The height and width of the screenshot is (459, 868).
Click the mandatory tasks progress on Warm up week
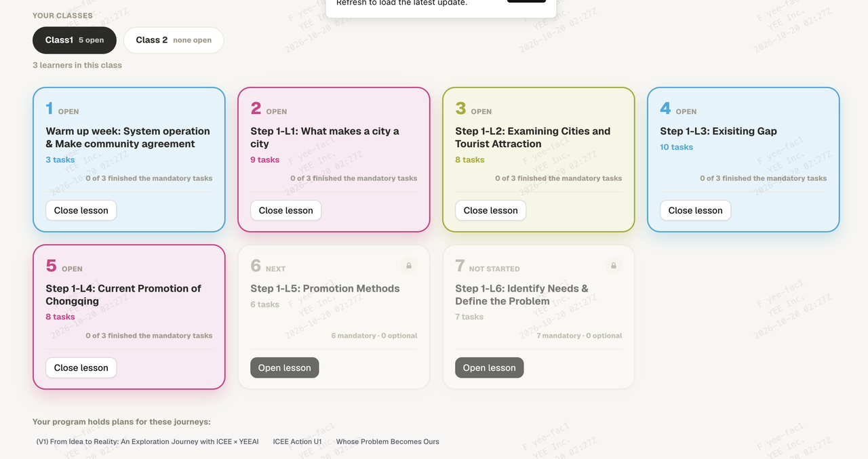pyautogui.click(x=149, y=178)
